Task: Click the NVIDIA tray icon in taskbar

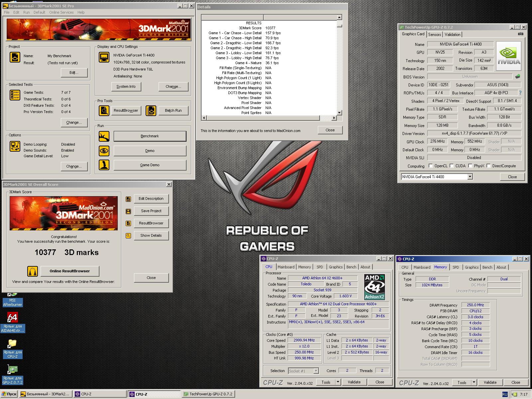Action: (514, 394)
